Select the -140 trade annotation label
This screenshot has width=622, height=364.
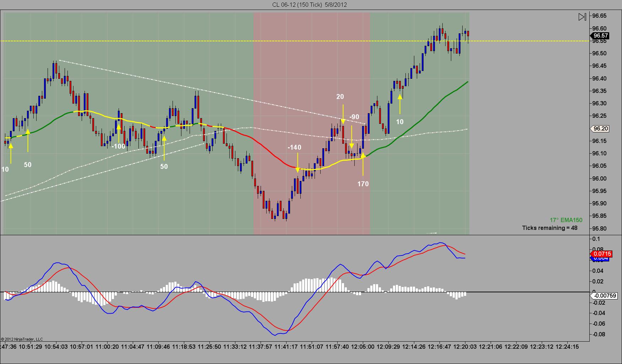tap(294, 148)
